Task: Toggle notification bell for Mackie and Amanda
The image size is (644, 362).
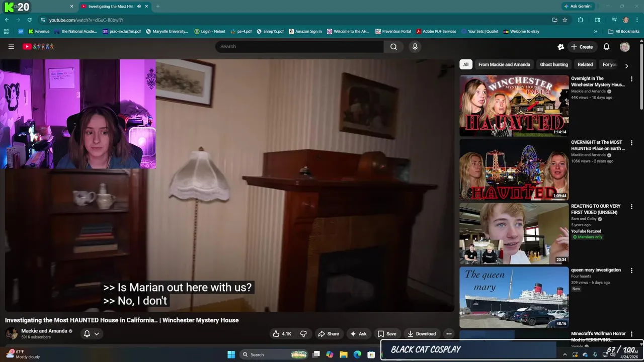Action: [x=87, y=334]
